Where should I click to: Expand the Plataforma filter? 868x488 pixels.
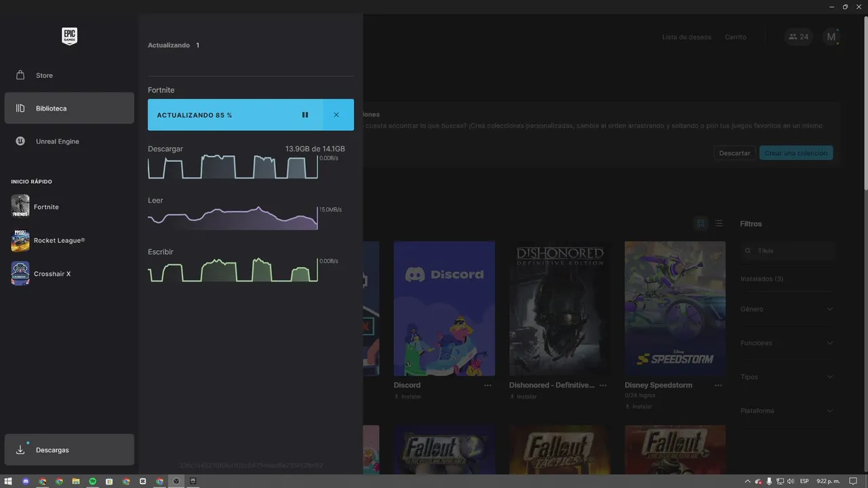787,411
